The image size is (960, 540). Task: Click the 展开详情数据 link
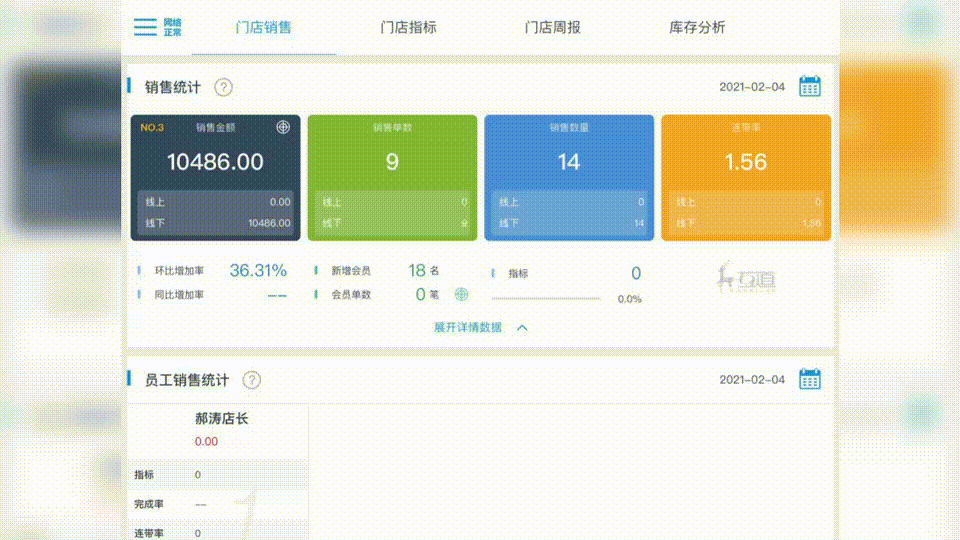[468, 328]
